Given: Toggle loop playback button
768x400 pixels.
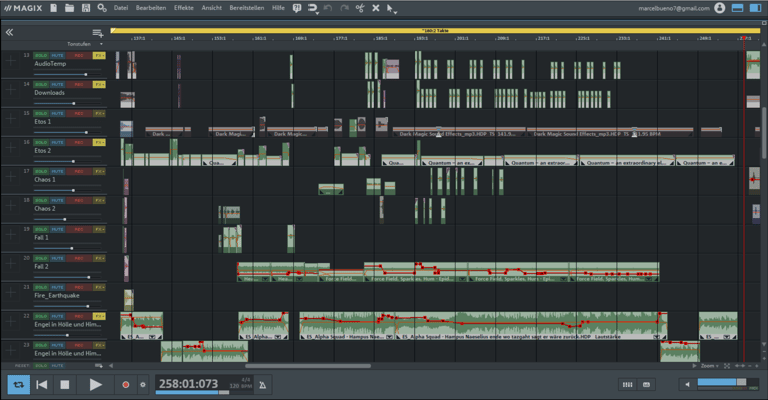Looking at the screenshot, I should coord(19,385).
